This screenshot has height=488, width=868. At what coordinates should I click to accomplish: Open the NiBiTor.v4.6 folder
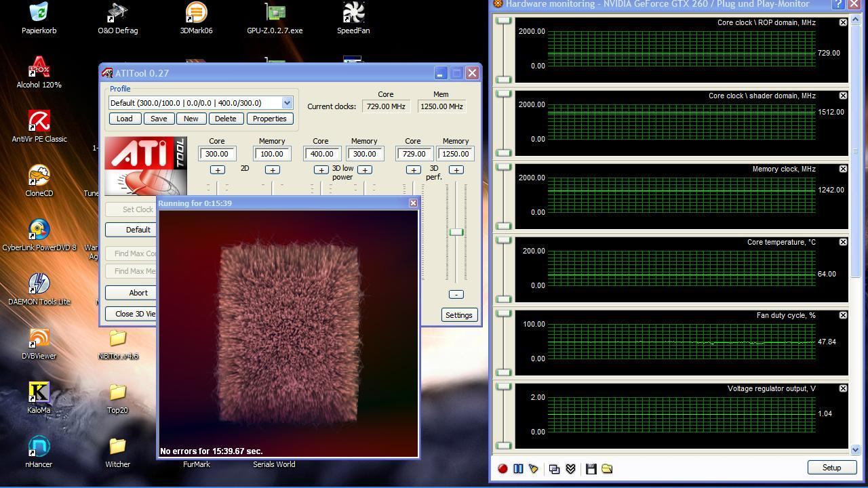tap(117, 344)
